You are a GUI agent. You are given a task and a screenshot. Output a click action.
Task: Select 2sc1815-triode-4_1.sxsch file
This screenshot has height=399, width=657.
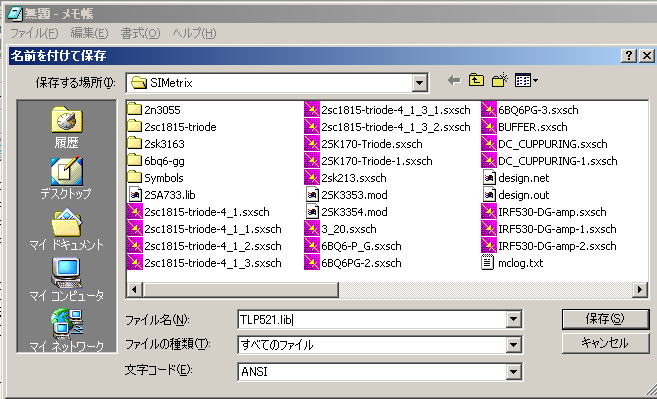[x=198, y=212]
